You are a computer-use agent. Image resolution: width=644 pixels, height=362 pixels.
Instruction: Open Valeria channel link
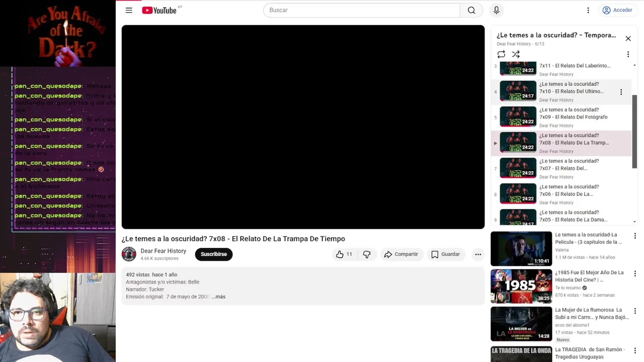[x=562, y=250]
